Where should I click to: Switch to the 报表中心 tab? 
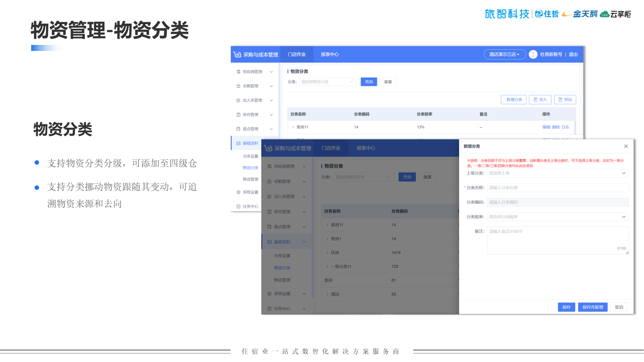[x=329, y=54]
